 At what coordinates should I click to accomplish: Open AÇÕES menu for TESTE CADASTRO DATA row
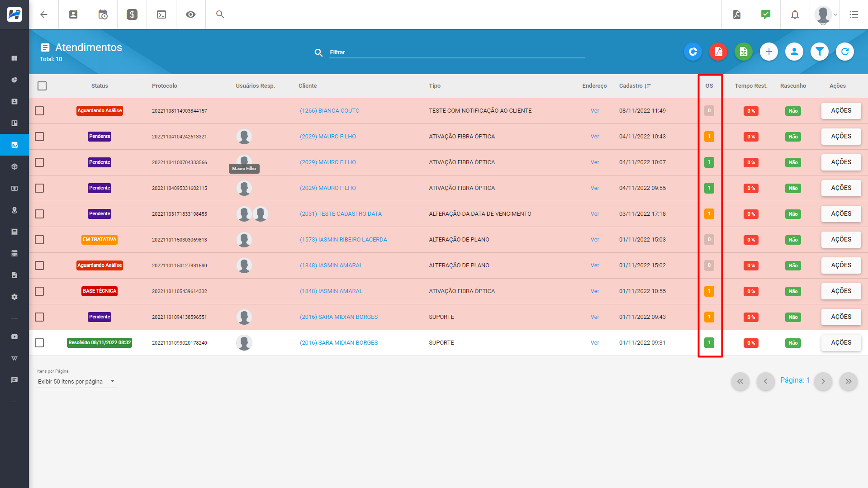tap(841, 214)
